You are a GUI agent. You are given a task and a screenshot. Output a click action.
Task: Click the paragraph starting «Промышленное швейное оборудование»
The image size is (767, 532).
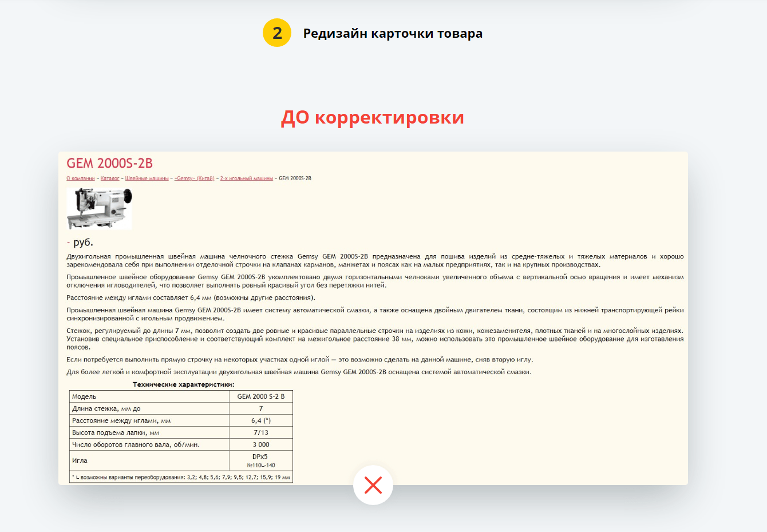[375, 281]
